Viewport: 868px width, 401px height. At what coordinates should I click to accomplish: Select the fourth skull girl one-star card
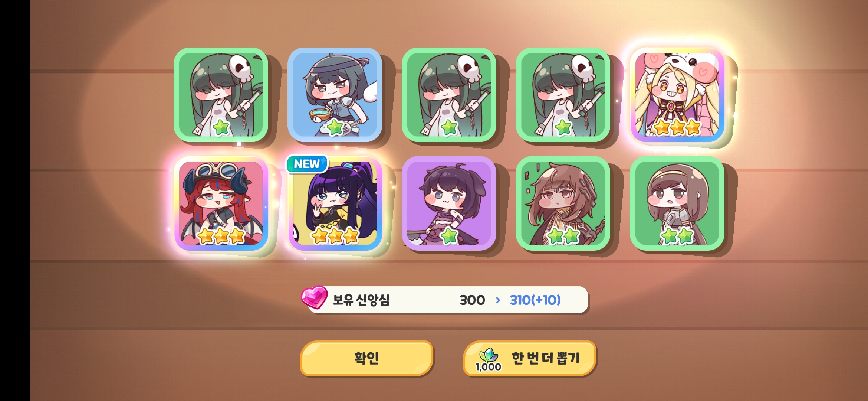click(x=563, y=95)
